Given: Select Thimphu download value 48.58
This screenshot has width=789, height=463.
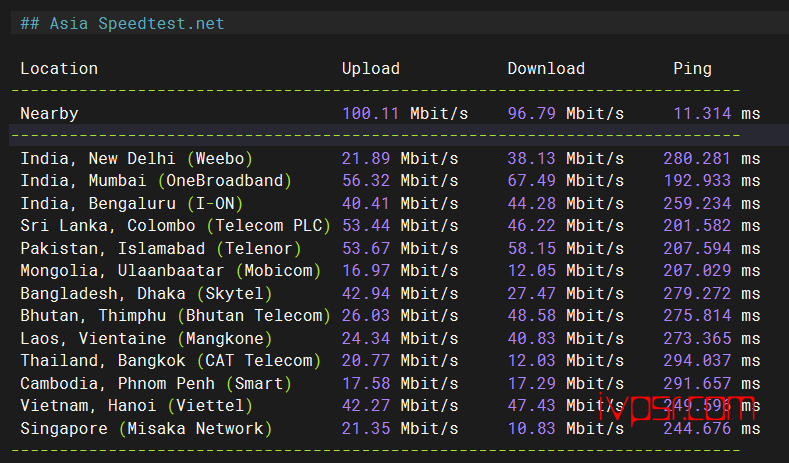Looking at the screenshot, I should 531,316.
